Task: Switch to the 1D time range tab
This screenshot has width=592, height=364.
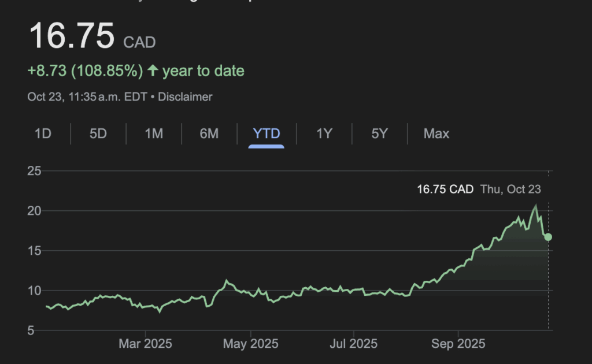Action: tap(43, 134)
